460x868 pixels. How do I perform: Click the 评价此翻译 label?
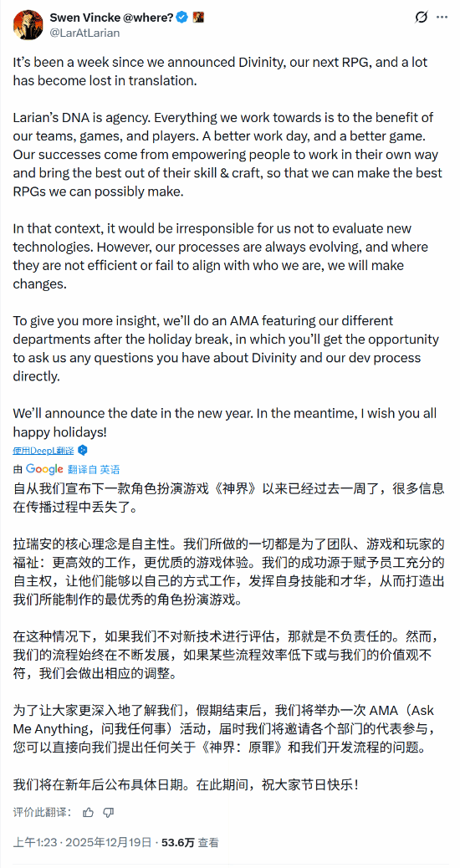[x=42, y=812]
